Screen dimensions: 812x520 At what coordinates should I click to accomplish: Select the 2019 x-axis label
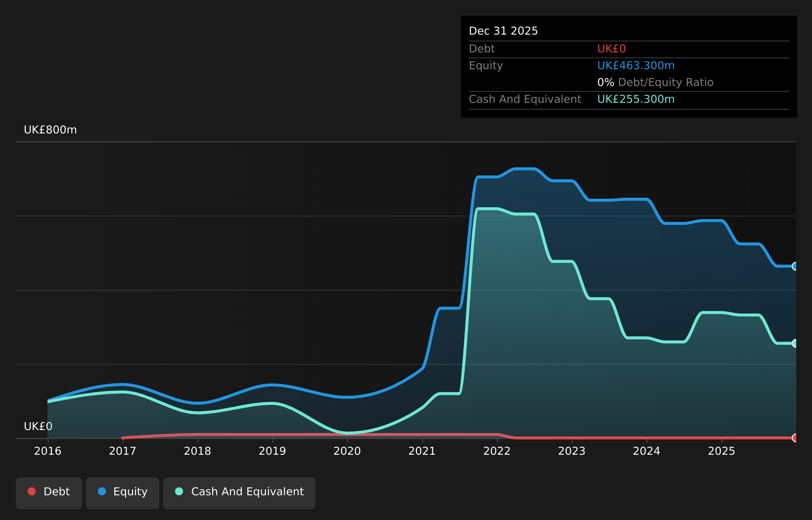point(272,451)
